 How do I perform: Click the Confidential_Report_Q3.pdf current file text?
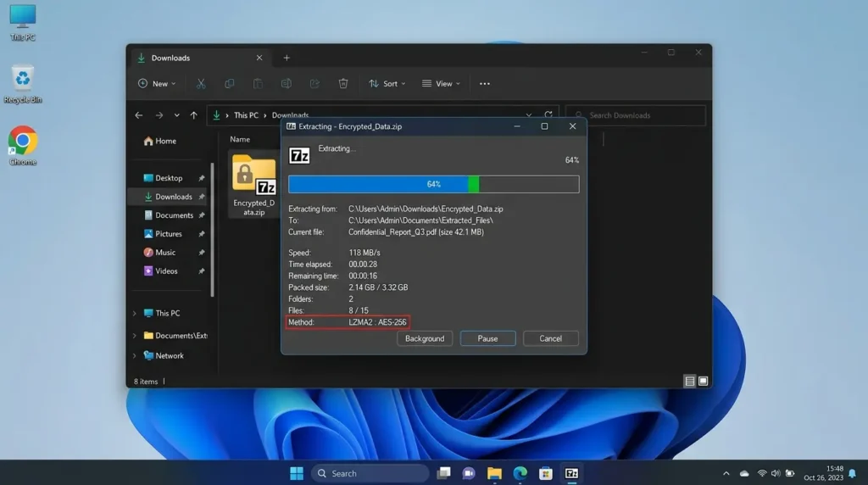point(415,232)
